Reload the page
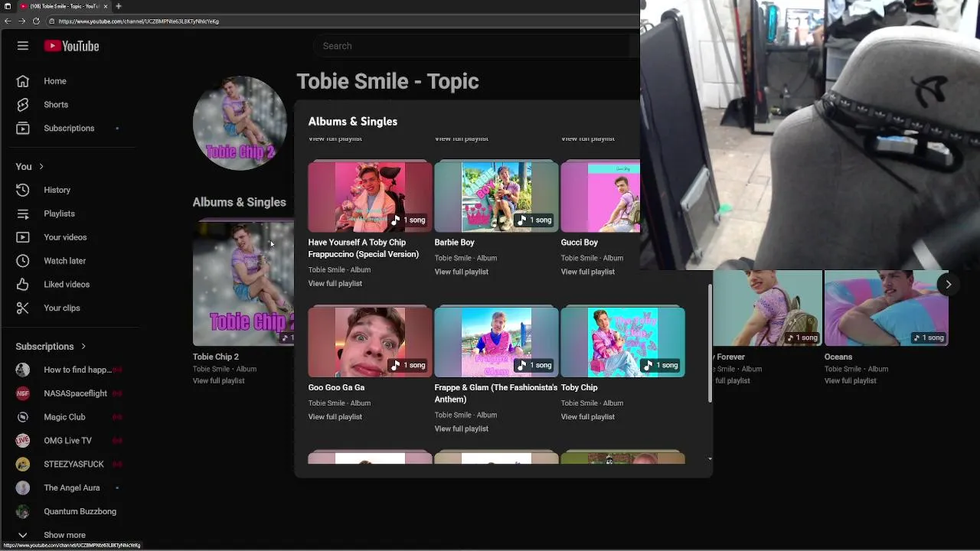The image size is (980, 551). tap(36, 21)
